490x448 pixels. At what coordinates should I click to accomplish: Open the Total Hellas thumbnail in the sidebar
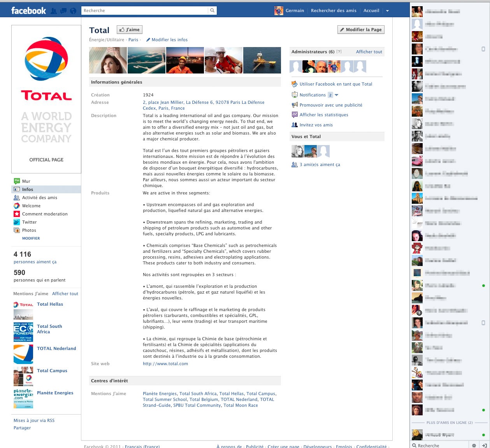click(23, 310)
